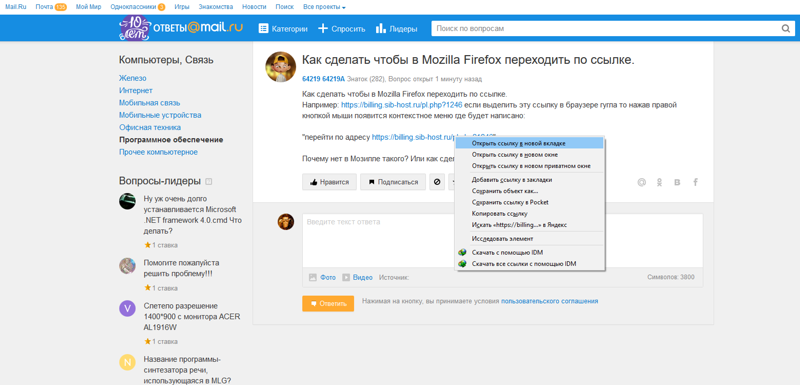Image resolution: width=800 pixels, height=385 pixels.
Task: Click the small icon beside Вопросы-лидеры
Action: pos(209,182)
